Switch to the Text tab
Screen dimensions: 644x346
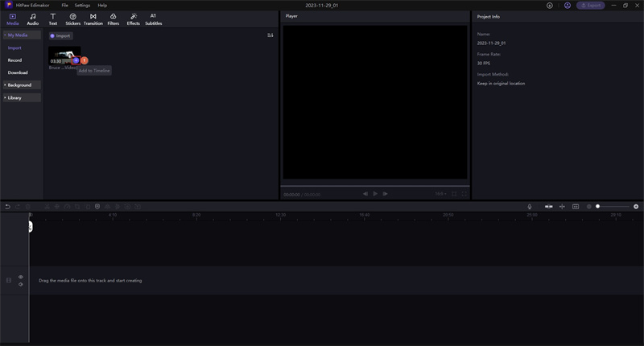pos(53,19)
